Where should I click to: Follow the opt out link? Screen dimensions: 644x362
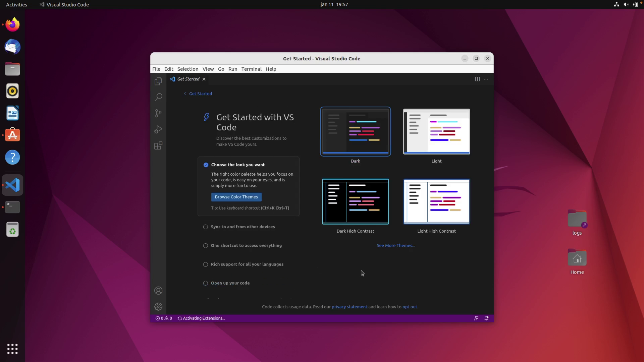[x=410, y=307]
